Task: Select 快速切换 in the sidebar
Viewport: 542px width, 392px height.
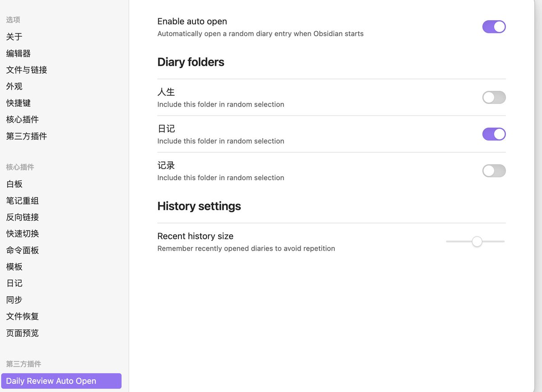Action: pyautogui.click(x=23, y=233)
